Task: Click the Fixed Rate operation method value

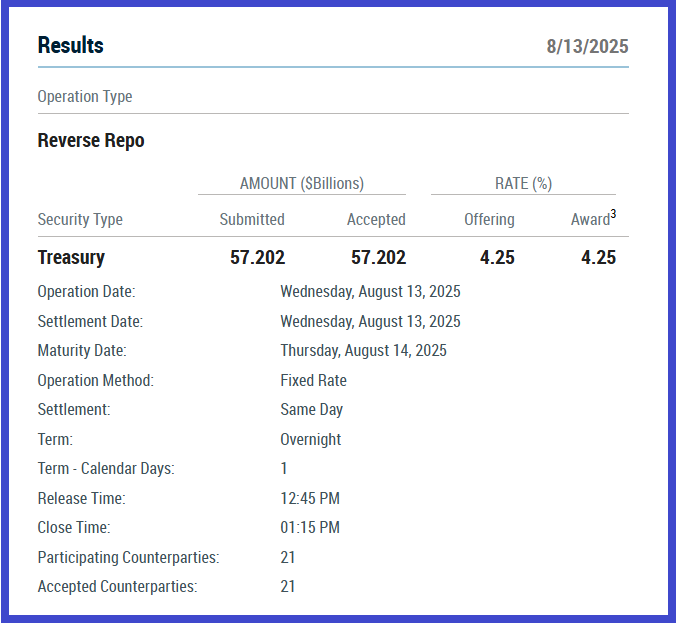Action: pos(313,380)
